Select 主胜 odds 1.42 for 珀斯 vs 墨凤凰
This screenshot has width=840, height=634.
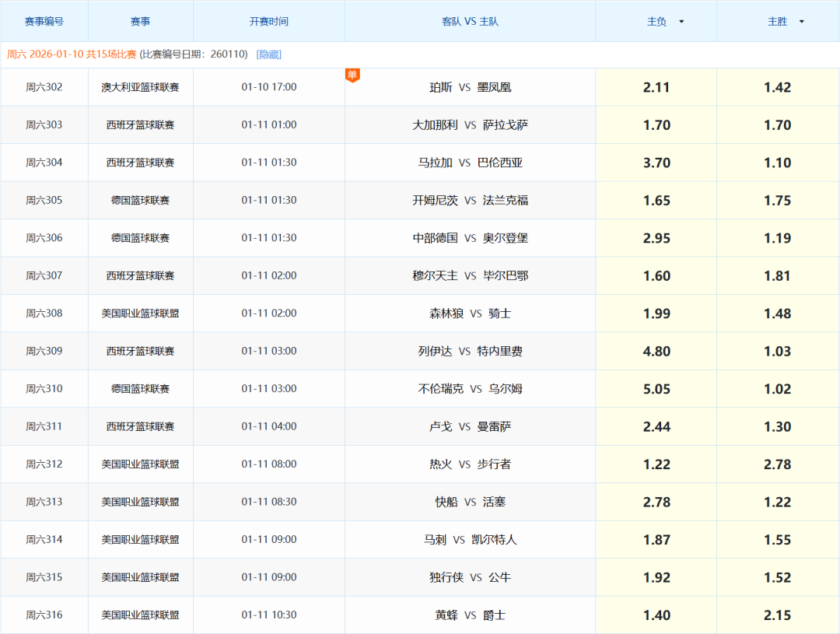pos(777,87)
